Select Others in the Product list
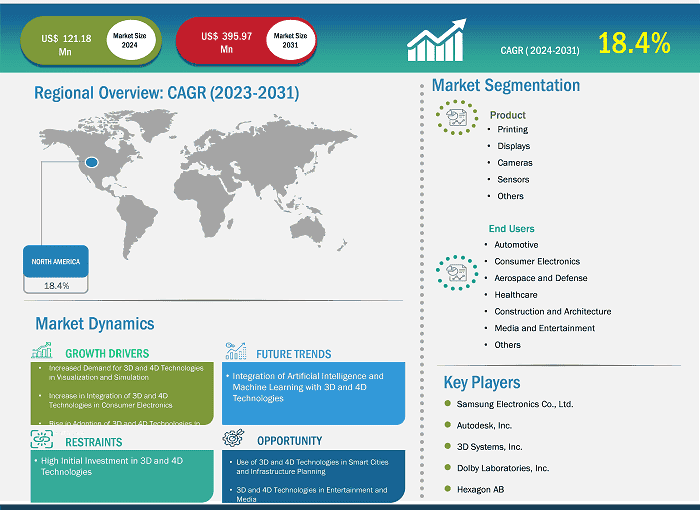The width and height of the screenshot is (700, 510). point(510,196)
